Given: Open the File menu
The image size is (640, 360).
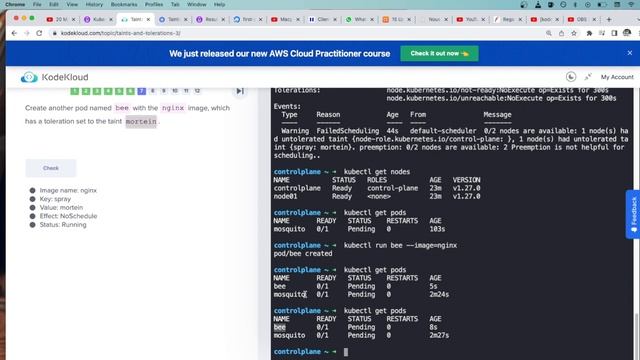Looking at the screenshot, I should click(x=37, y=4).
